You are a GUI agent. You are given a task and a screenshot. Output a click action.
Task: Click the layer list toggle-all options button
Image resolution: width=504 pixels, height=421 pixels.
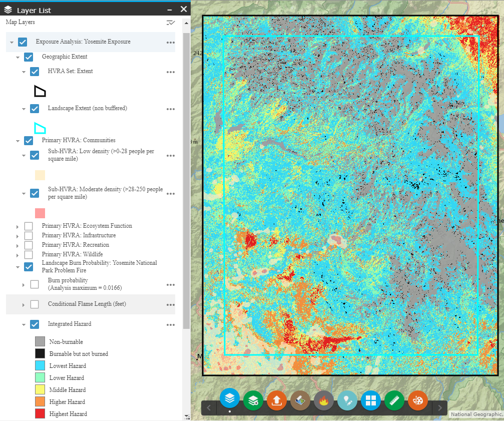171,23
